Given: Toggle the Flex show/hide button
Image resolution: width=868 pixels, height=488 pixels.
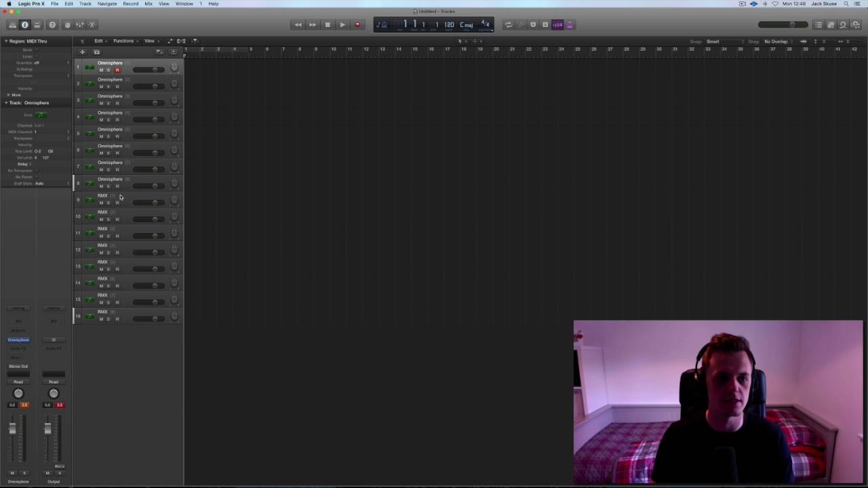Looking at the screenshot, I should point(181,41).
